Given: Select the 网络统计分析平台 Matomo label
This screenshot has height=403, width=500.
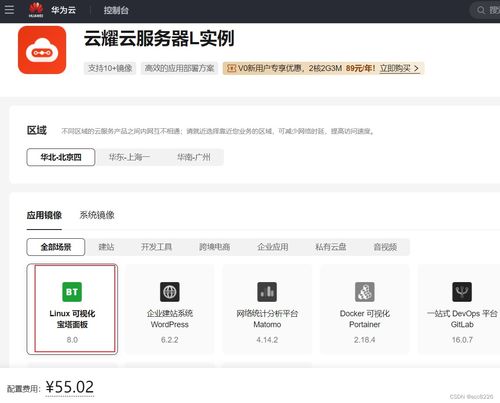Looking at the screenshot, I should click(267, 319).
